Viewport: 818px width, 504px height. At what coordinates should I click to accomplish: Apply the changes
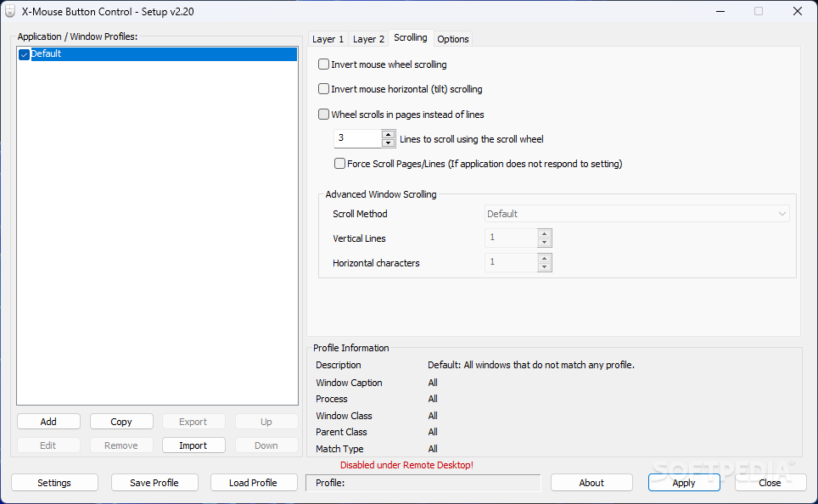click(x=684, y=483)
